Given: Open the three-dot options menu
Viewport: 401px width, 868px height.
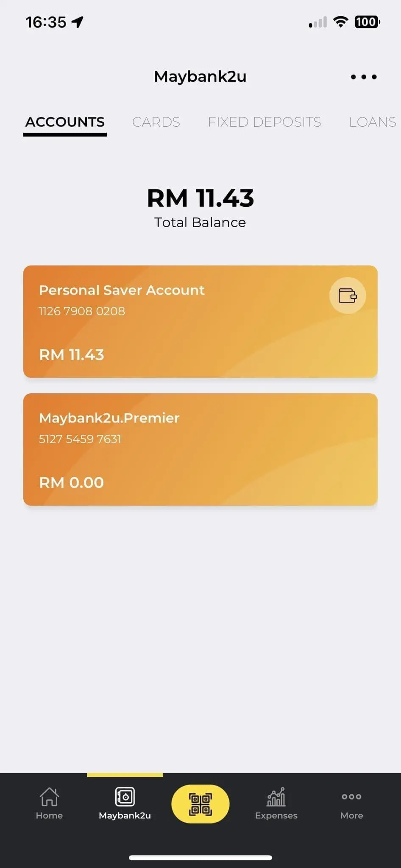Looking at the screenshot, I should coord(364,77).
